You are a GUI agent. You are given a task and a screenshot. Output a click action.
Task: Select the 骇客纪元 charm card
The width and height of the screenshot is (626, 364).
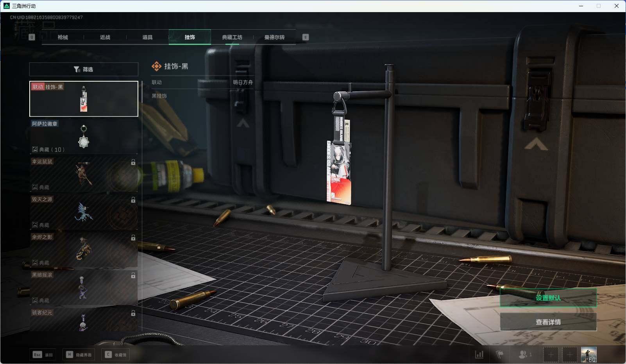pyautogui.click(x=84, y=320)
